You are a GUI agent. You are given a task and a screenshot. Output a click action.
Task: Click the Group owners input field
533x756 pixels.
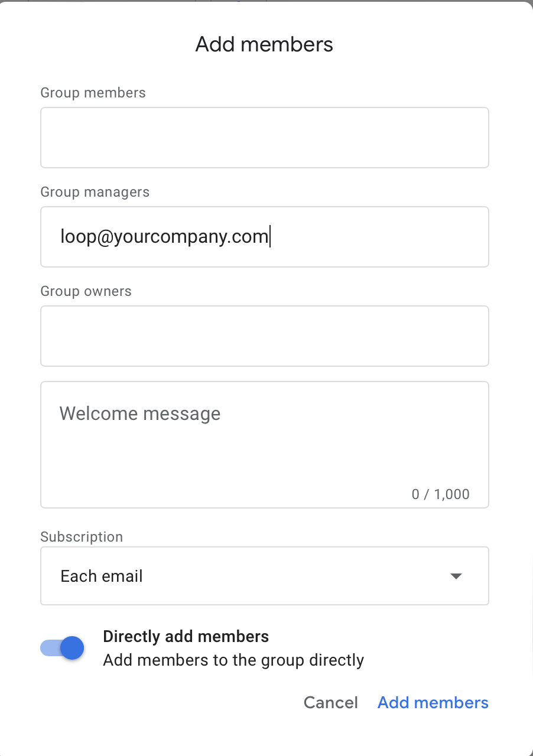pos(264,336)
